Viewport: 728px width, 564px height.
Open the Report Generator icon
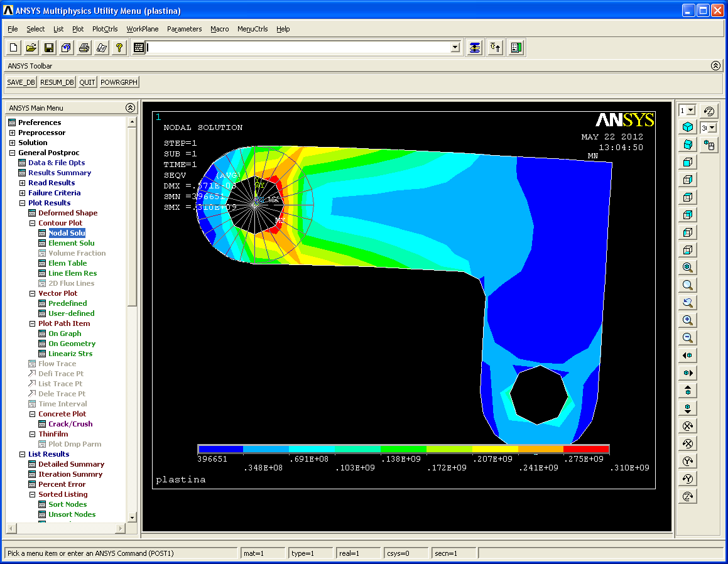[x=102, y=47]
